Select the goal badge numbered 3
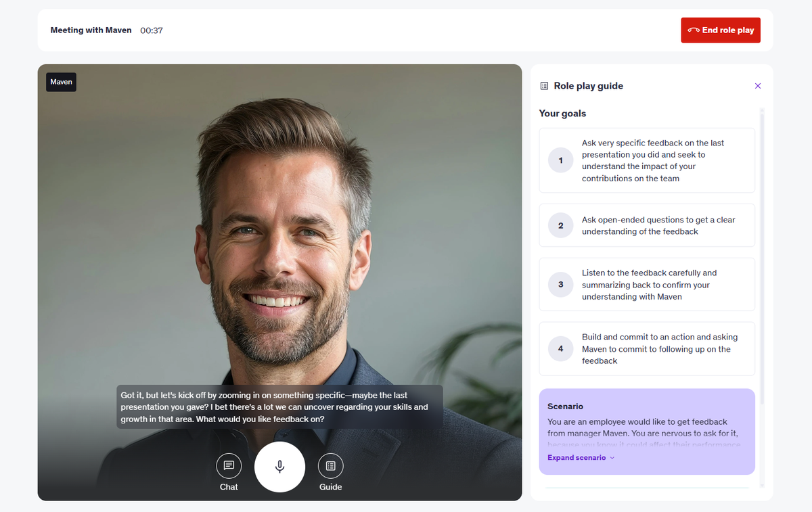The image size is (812, 512). click(x=560, y=284)
